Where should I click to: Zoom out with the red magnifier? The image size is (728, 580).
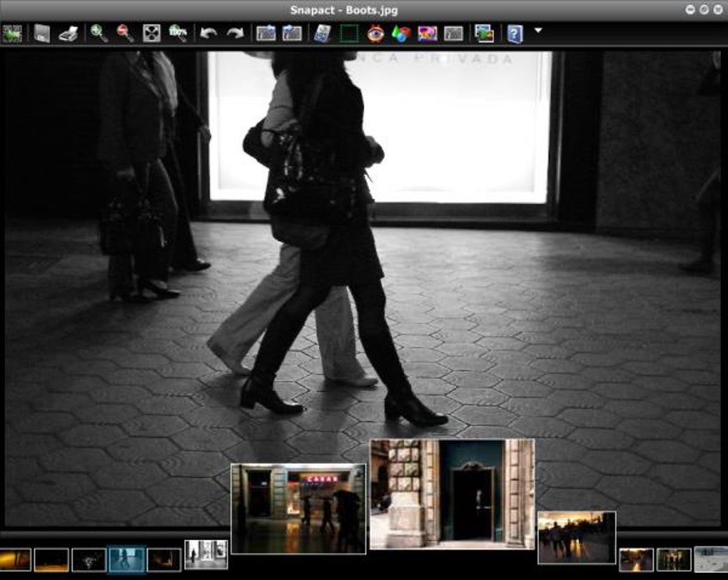tap(125, 34)
